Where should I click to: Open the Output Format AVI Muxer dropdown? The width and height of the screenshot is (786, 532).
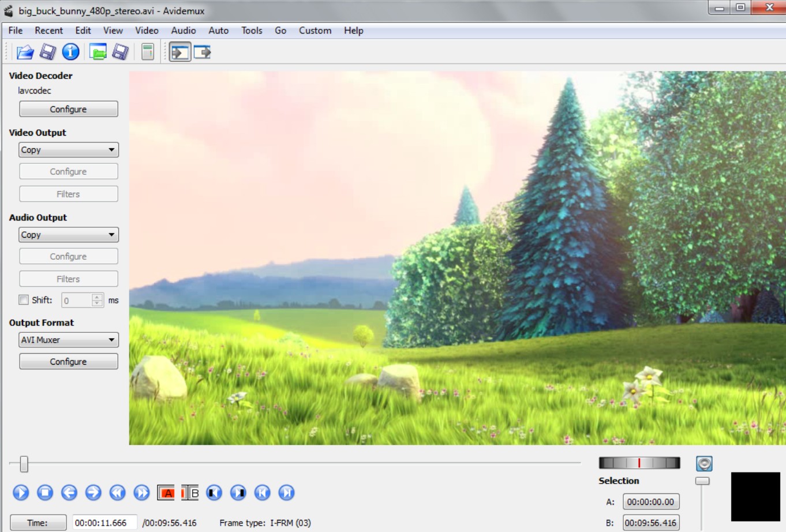coord(69,339)
